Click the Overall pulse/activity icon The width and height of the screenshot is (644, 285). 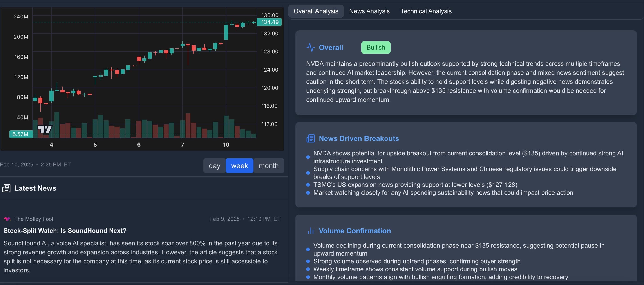pyautogui.click(x=311, y=47)
